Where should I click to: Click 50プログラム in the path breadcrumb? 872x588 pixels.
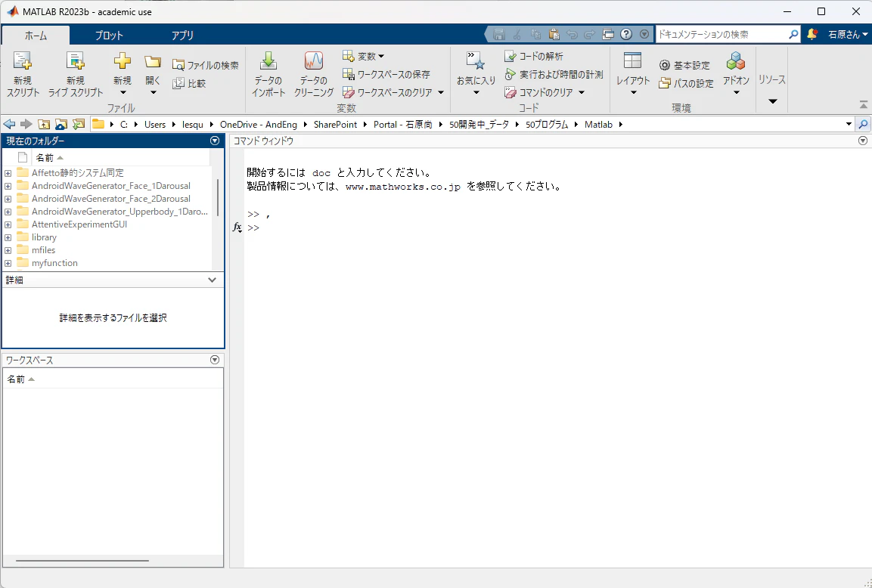(x=547, y=125)
